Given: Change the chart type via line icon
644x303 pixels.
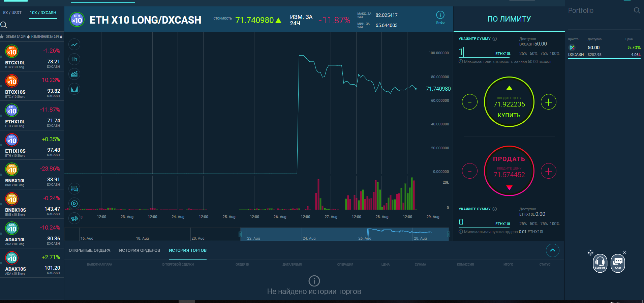Looking at the screenshot, I should pos(74,44).
